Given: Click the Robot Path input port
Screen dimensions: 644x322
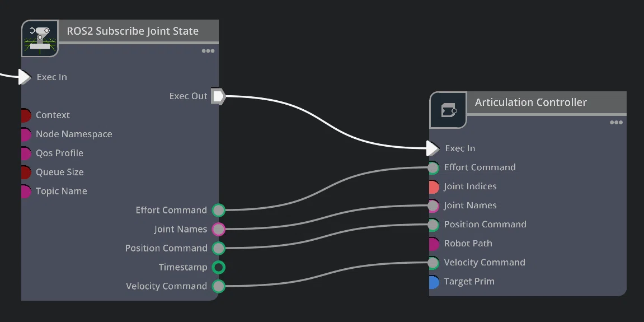Looking at the screenshot, I should pos(433,244).
